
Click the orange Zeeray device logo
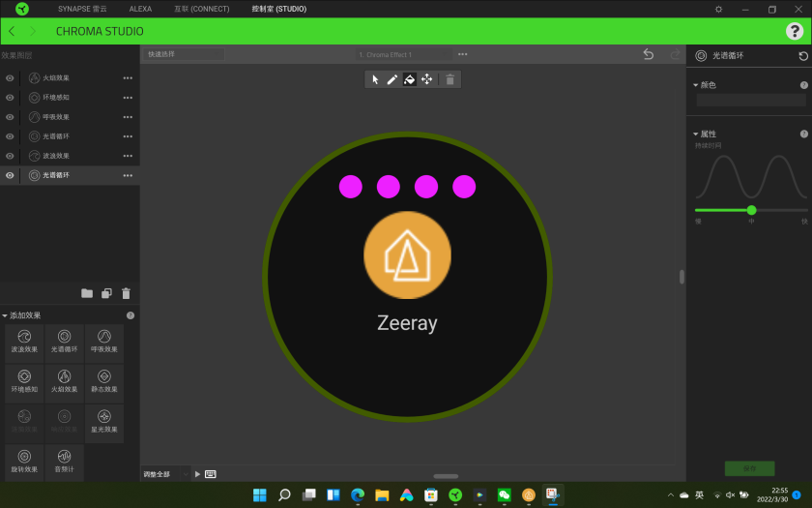pos(407,254)
